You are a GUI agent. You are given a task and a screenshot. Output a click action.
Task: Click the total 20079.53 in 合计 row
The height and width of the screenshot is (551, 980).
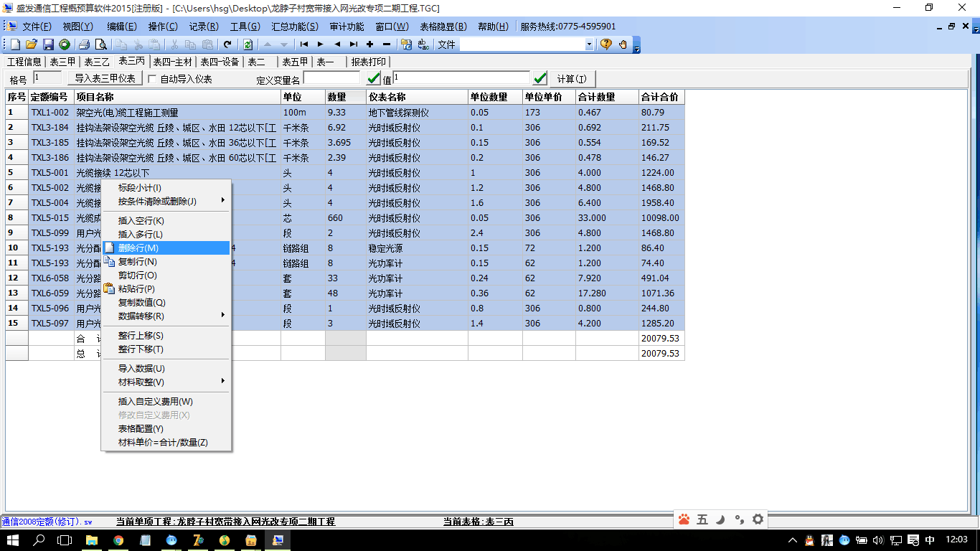[661, 339]
